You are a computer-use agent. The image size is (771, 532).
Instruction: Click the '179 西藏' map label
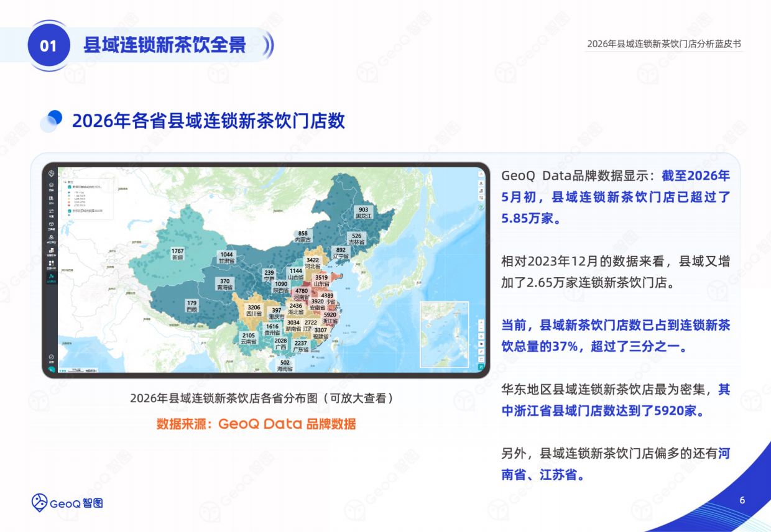click(x=192, y=306)
